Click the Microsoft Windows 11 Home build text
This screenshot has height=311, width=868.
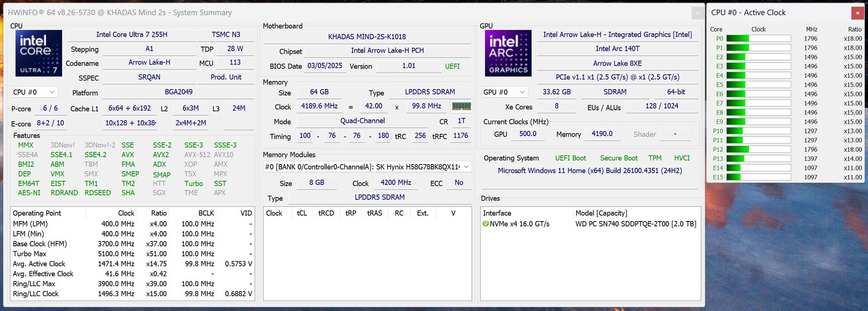pyautogui.click(x=590, y=171)
